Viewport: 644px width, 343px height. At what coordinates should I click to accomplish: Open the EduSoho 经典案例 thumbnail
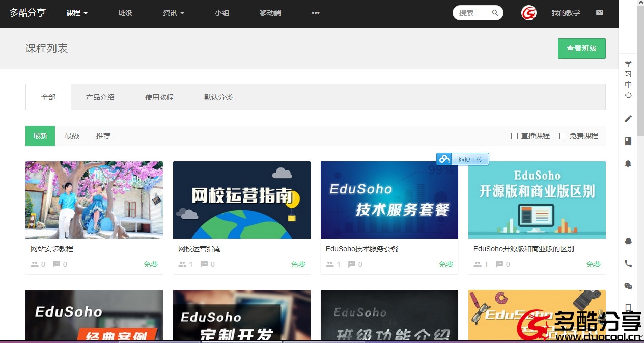(x=94, y=315)
